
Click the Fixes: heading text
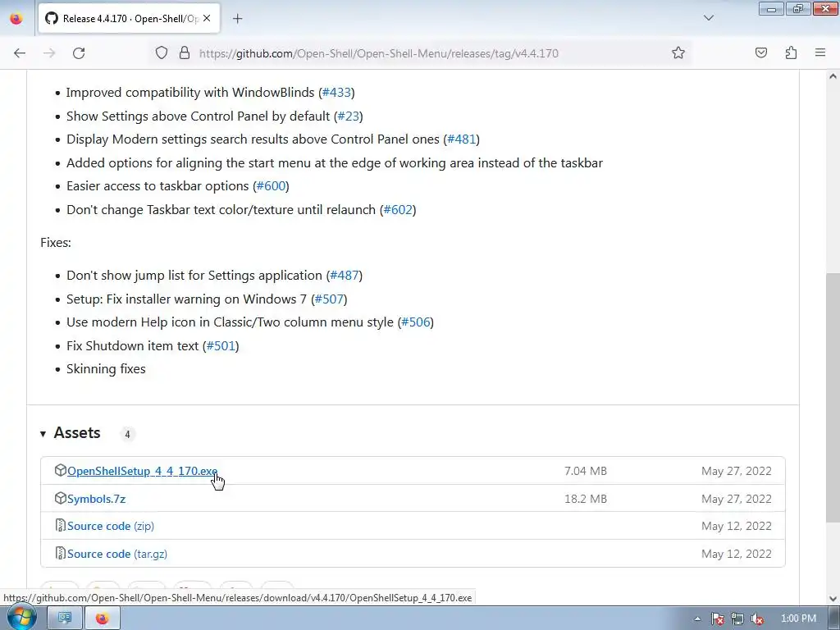pyautogui.click(x=56, y=242)
